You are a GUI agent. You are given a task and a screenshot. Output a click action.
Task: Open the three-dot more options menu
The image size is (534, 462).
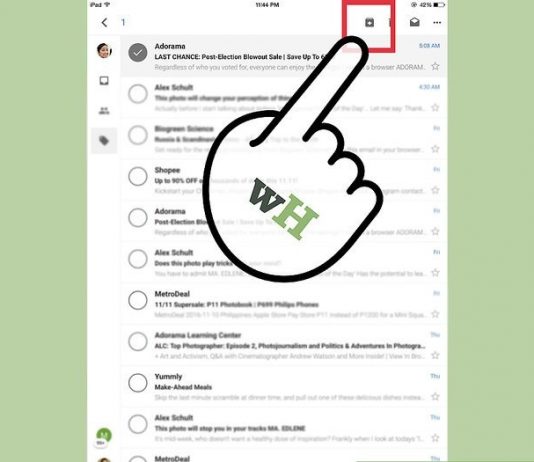437,23
